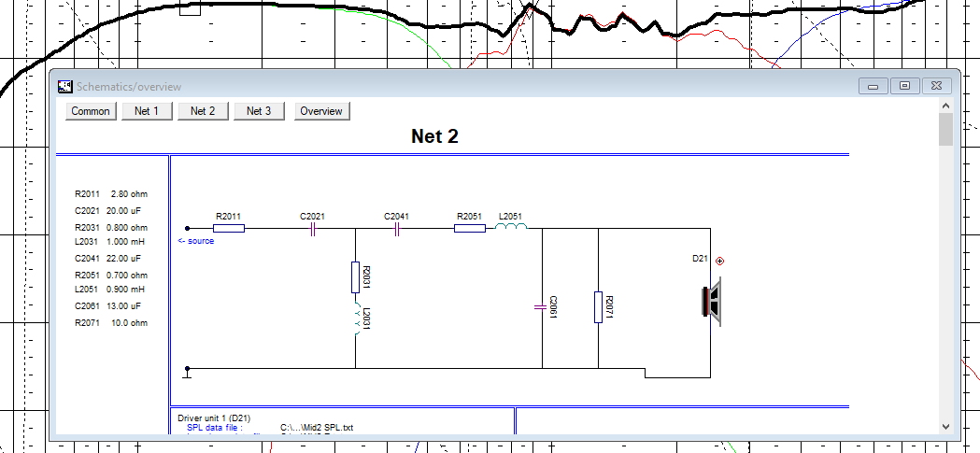The image size is (980, 453).
Task: Click the Schematics/overview window icon
Action: tap(64, 86)
